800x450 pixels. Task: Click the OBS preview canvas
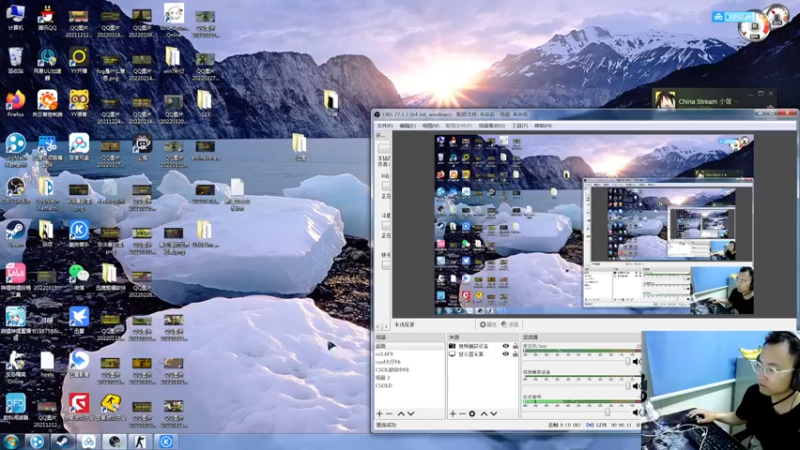pyautogui.click(x=594, y=224)
